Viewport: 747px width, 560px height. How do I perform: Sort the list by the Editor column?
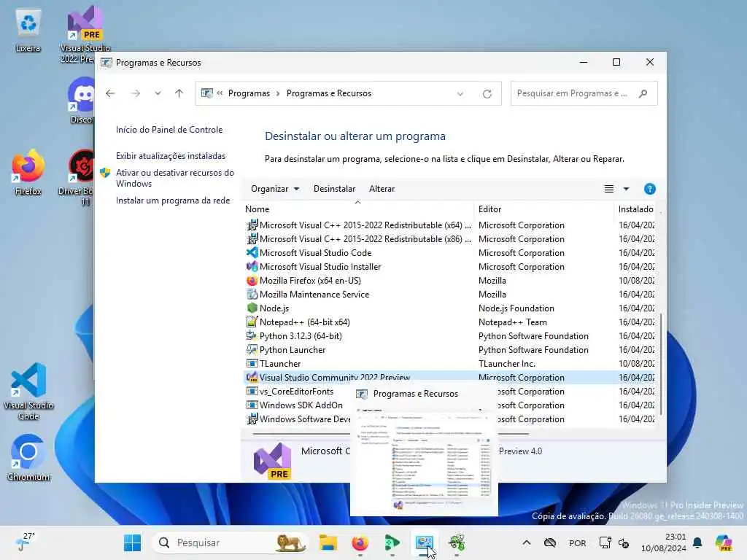[544, 209]
